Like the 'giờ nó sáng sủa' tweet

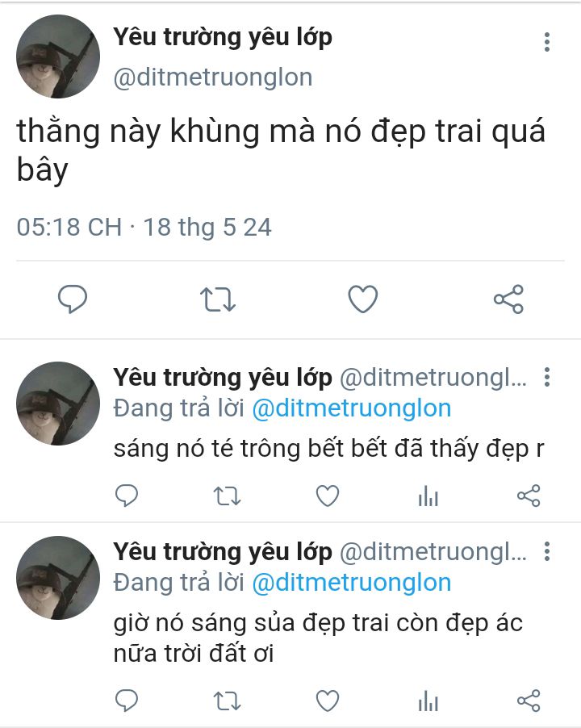coord(328,701)
